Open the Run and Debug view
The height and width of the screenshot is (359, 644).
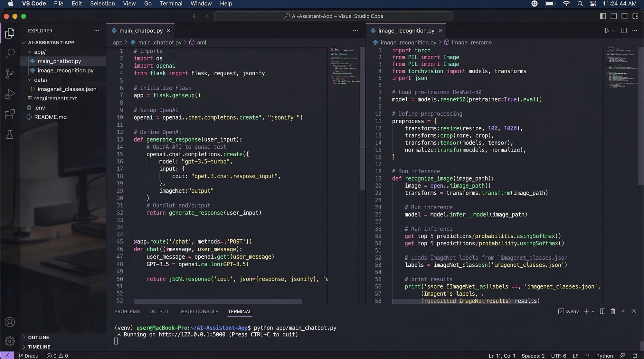coord(10,94)
